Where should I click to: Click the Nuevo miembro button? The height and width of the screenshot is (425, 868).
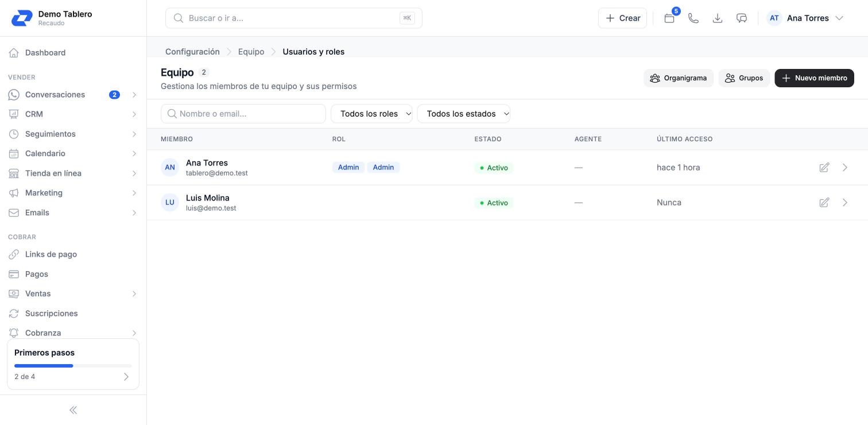coord(814,78)
